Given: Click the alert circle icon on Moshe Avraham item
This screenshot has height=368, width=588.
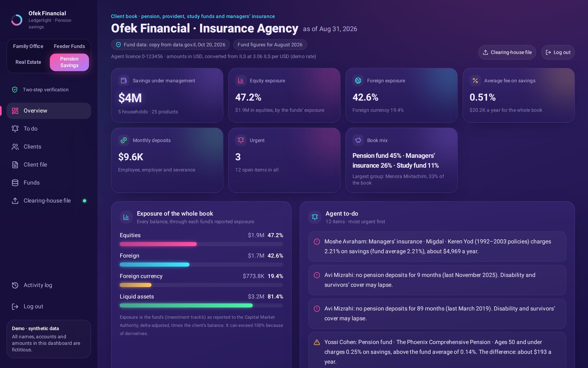Looking at the screenshot, I should (317, 242).
